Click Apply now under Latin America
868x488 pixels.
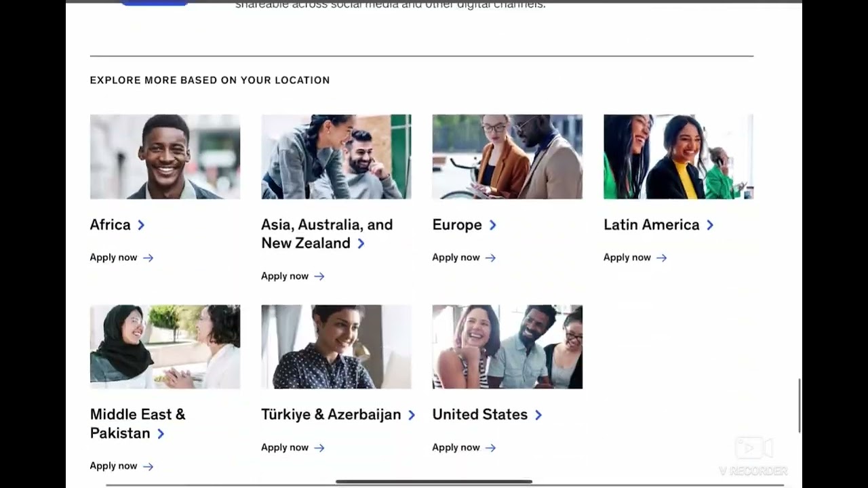point(627,258)
